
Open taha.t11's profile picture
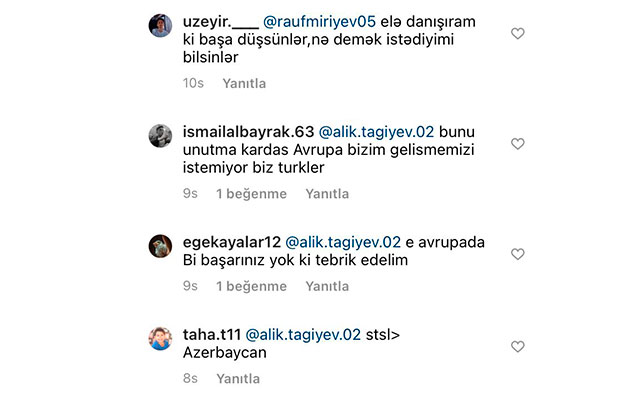(160, 339)
